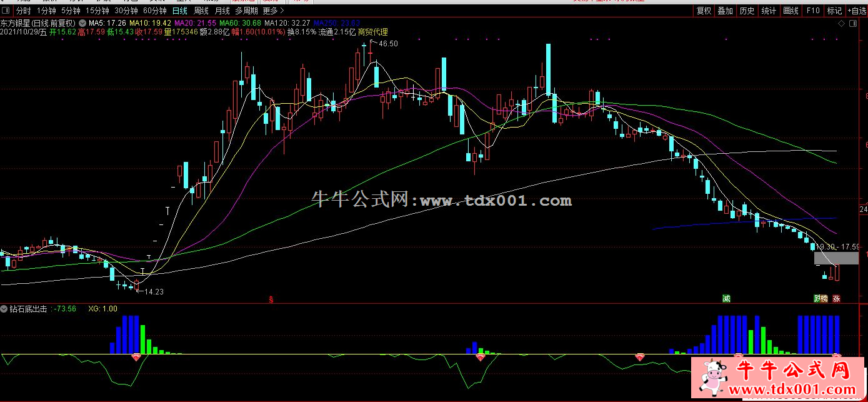Click the MA10: 19.42 value label
The image size is (868, 402).
(x=151, y=23)
